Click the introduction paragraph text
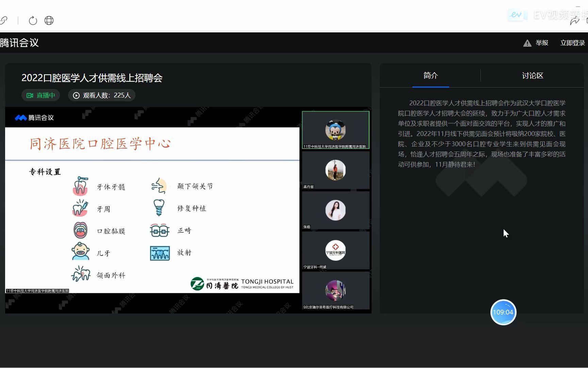The height and width of the screenshot is (368, 588). (x=482, y=134)
